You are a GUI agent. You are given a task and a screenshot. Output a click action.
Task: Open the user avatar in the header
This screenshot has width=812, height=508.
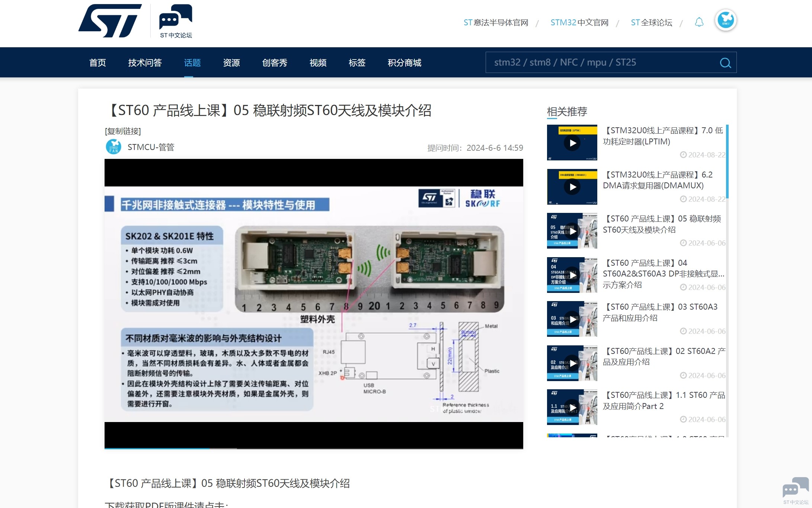(725, 20)
